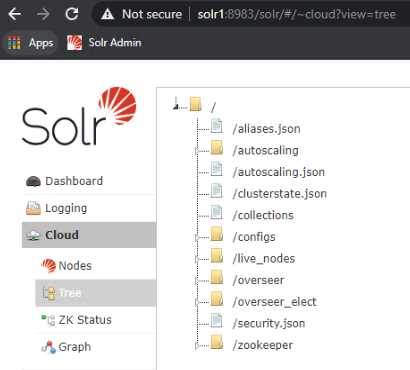The width and height of the screenshot is (410, 370).
Task: Collapse the root / node triangle
Action: (175, 107)
